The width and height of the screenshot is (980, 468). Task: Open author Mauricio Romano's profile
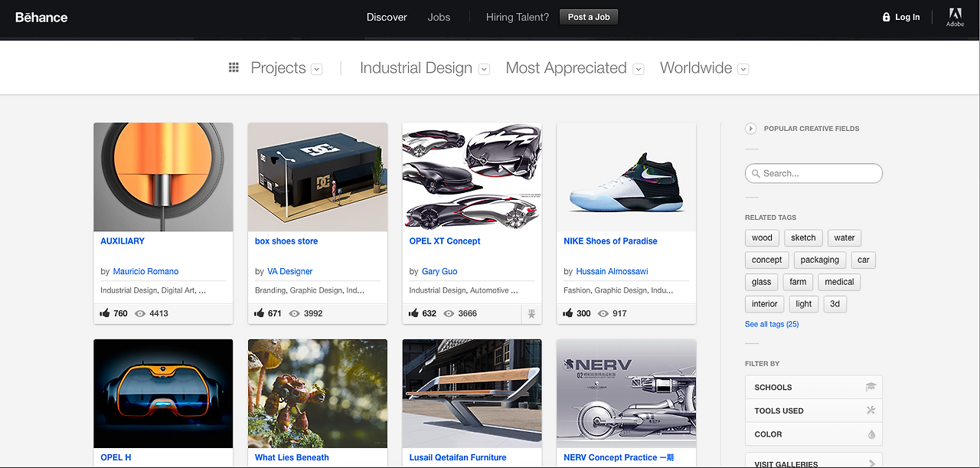point(145,271)
